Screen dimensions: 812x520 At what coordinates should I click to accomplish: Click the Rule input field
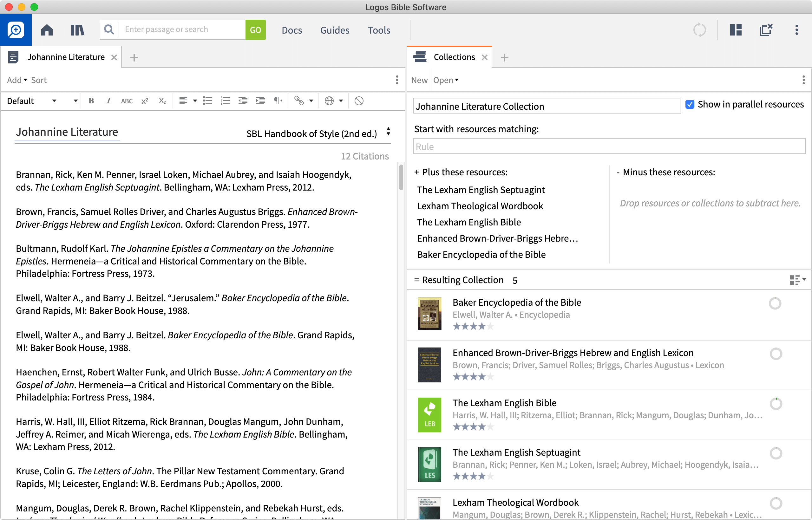point(609,146)
